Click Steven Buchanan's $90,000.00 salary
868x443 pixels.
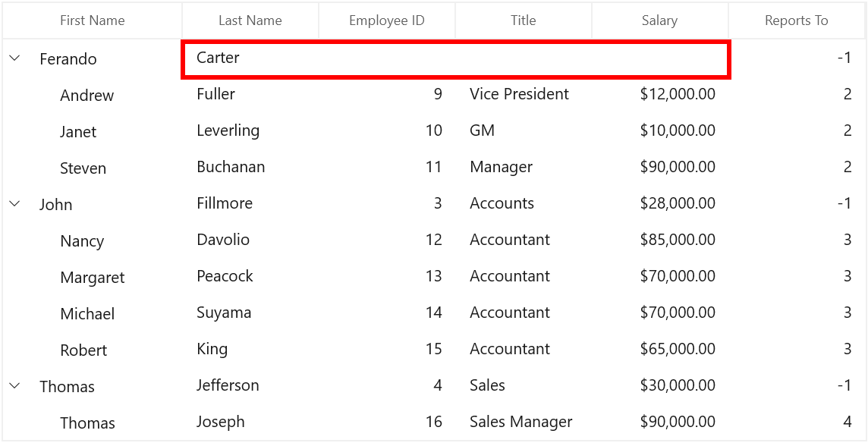[678, 167]
